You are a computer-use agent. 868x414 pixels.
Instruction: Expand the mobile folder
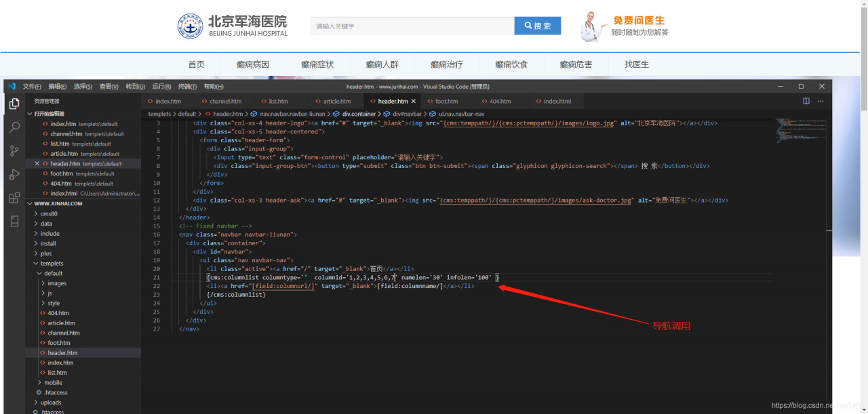(x=53, y=383)
